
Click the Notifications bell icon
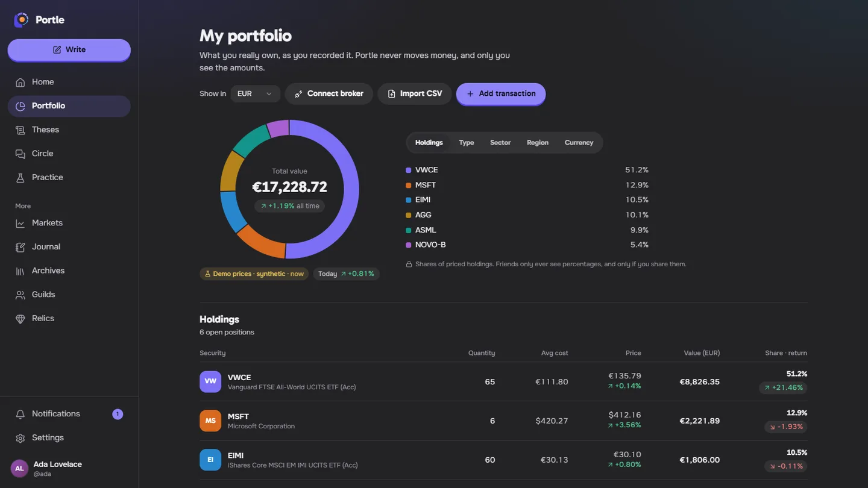point(20,414)
